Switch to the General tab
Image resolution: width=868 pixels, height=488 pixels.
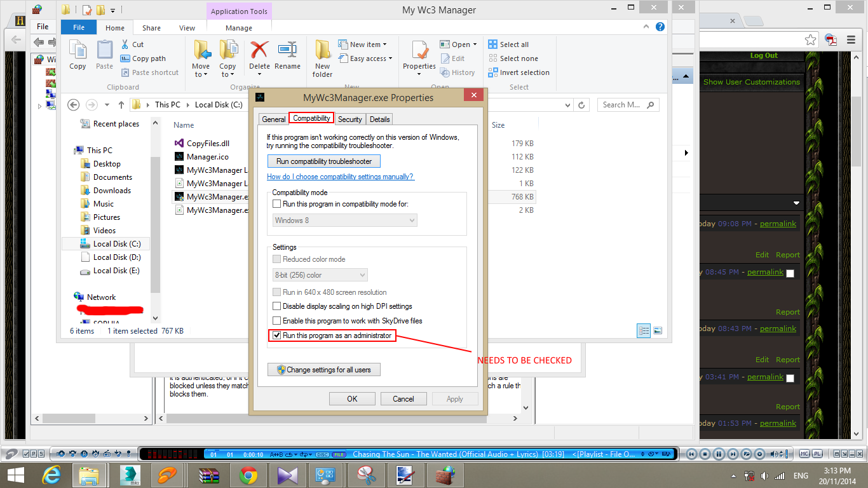click(x=274, y=119)
